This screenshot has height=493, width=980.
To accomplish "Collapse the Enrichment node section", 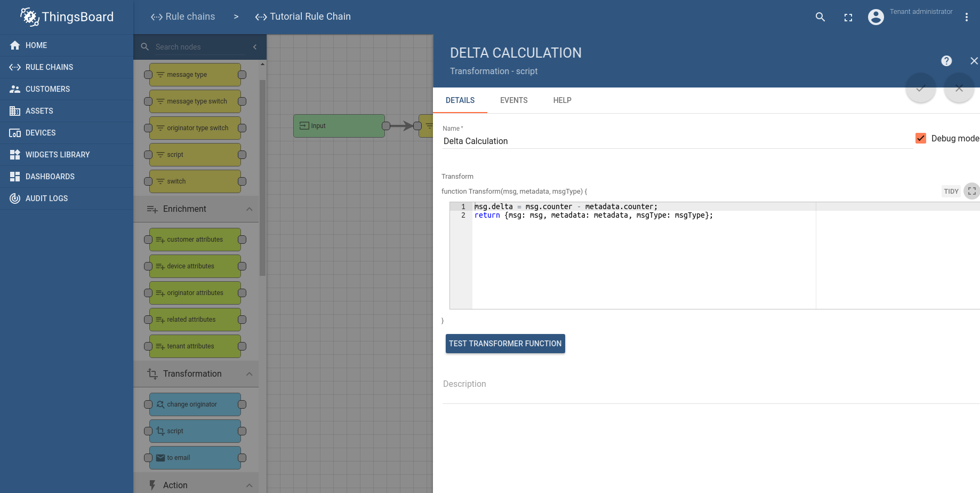I will [x=249, y=209].
